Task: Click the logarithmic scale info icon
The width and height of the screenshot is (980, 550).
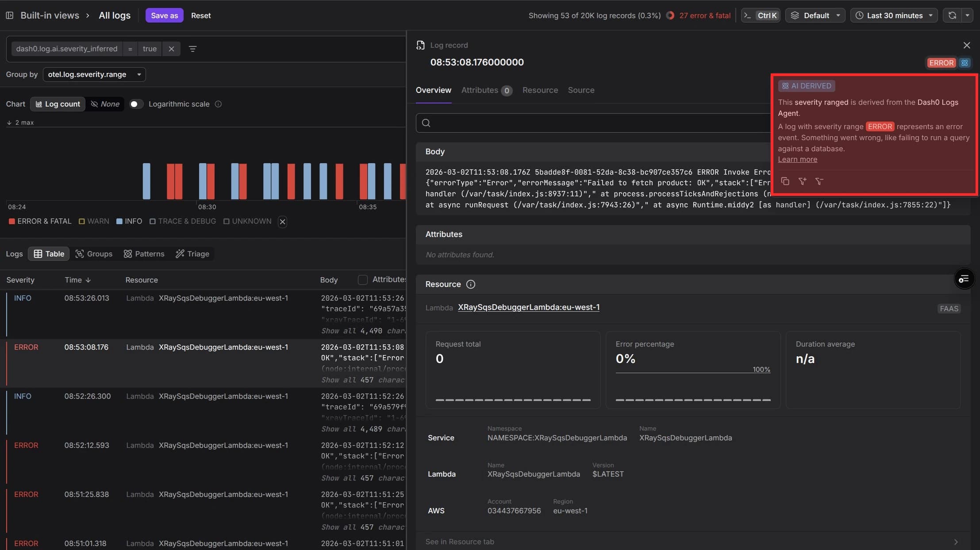Action: click(x=218, y=104)
